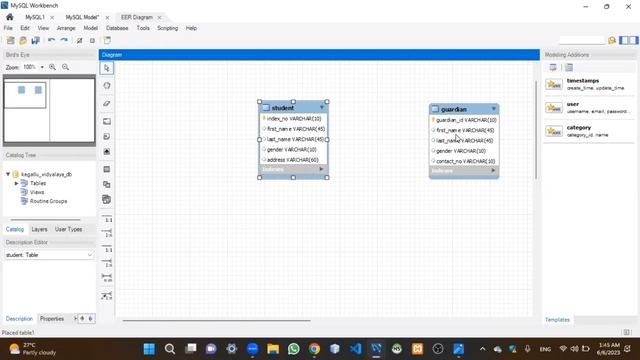Redo action using the toolbar arrow
Screen dimensions: 640x360
click(64, 40)
